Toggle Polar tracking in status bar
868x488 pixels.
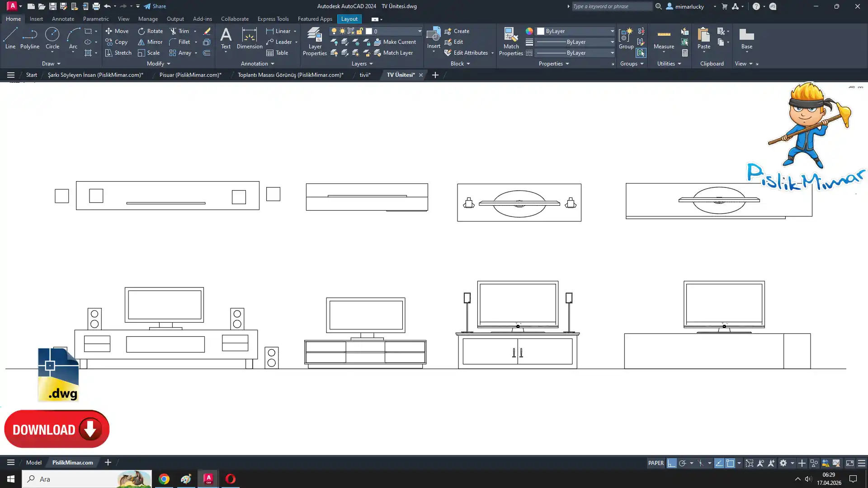(x=683, y=463)
